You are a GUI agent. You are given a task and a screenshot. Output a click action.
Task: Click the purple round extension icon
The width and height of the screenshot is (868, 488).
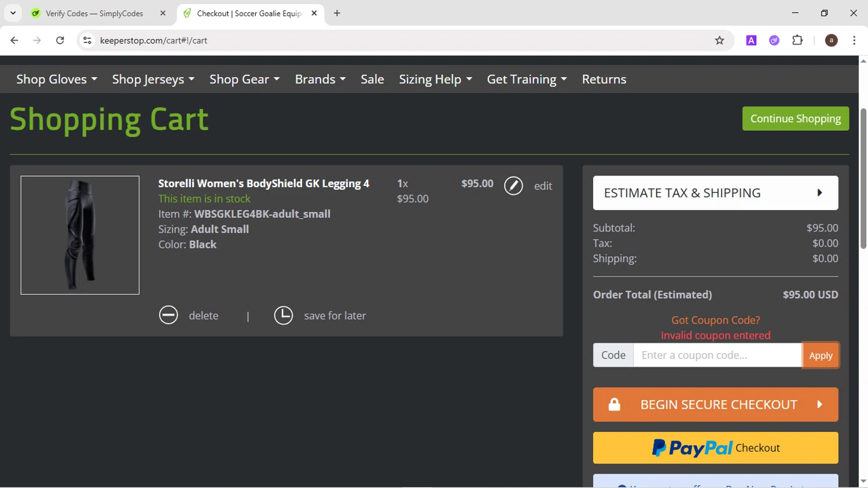coord(774,41)
